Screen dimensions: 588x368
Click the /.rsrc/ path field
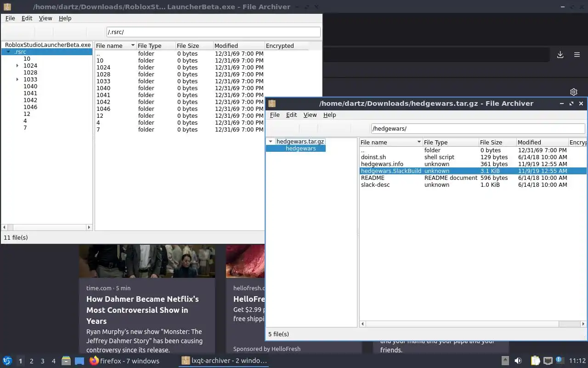coord(213,32)
